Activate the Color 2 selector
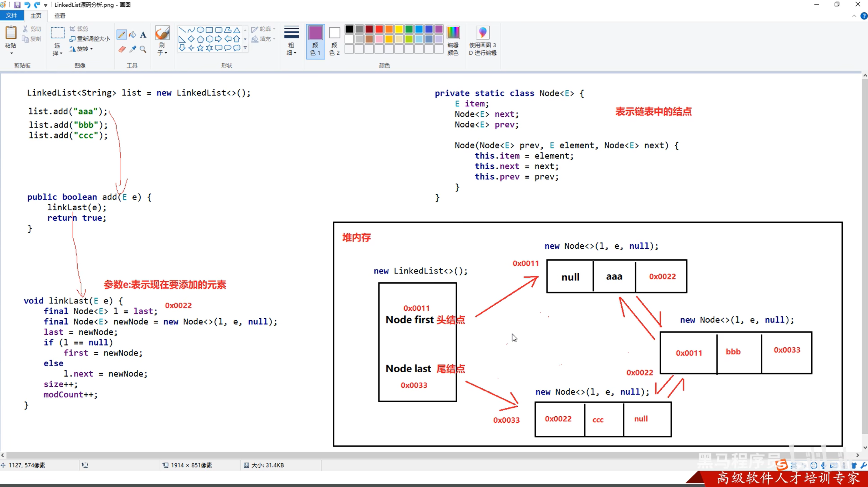Screen dimensions: 868x487 (x=334, y=40)
